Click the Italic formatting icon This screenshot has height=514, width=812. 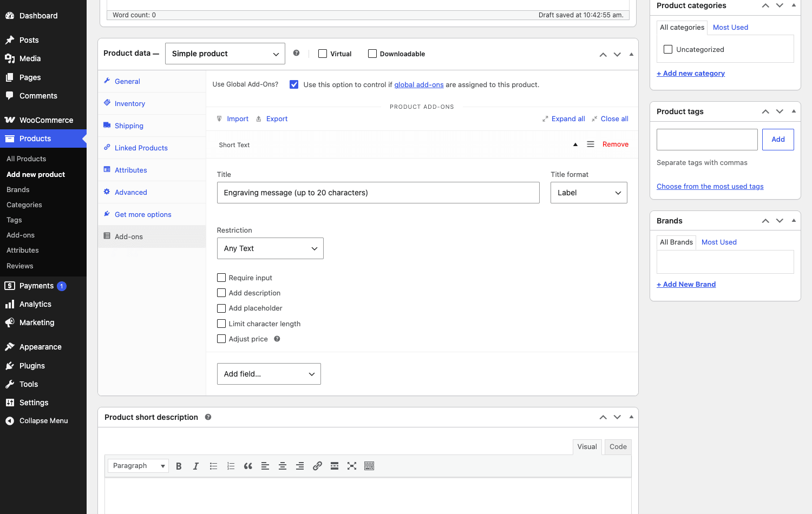tap(196, 466)
